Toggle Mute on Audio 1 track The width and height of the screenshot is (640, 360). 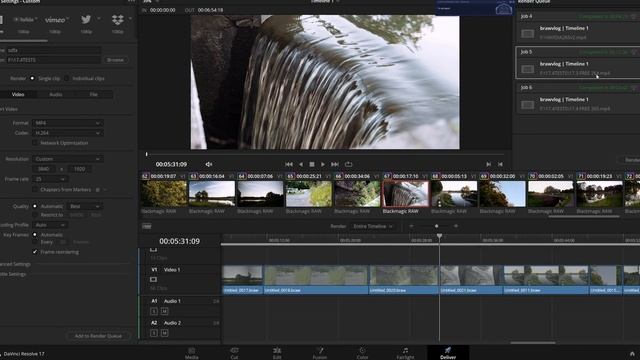click(x=164, y=311)
